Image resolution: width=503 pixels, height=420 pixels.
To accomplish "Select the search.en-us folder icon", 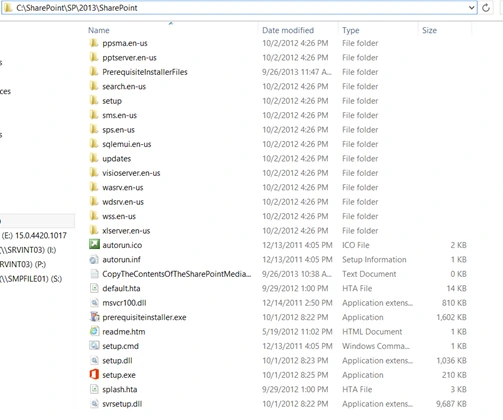I will [x=94, y=86].
